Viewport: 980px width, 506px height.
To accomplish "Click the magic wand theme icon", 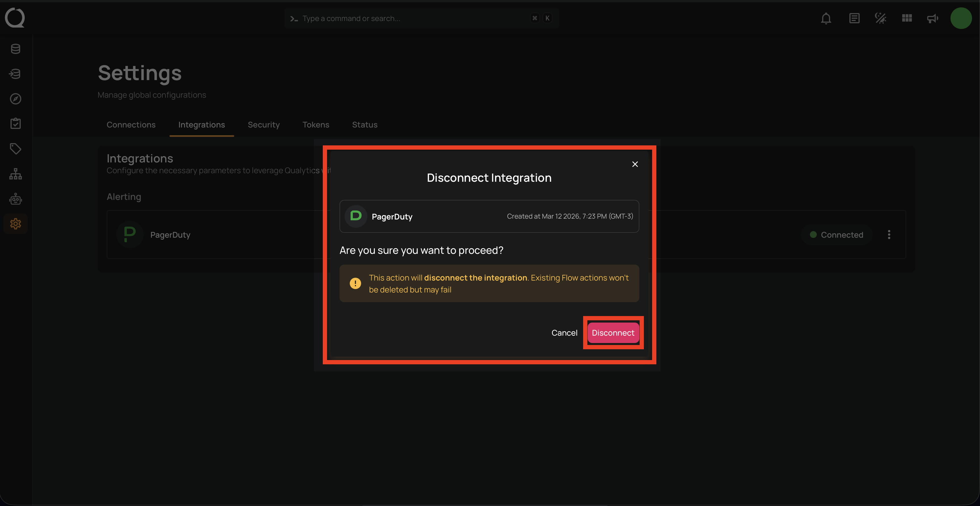I will click(x=880, y=18).
